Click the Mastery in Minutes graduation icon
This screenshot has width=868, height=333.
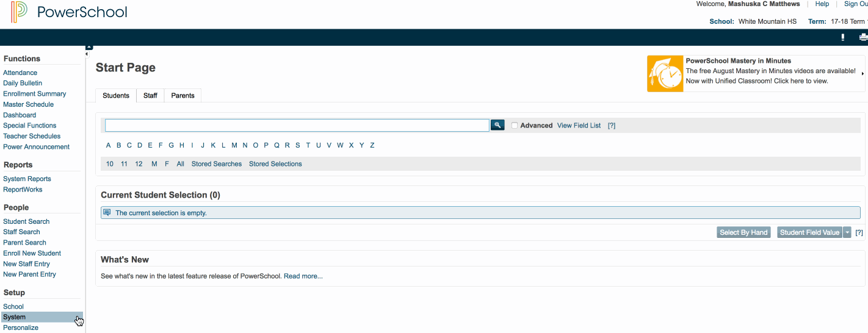tap(665, 74)
